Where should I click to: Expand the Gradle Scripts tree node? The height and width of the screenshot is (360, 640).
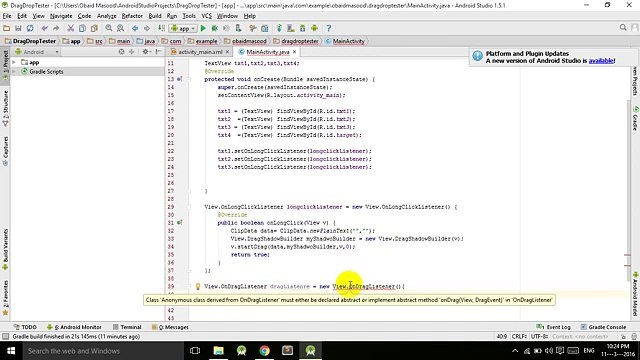tap(14, 71)
